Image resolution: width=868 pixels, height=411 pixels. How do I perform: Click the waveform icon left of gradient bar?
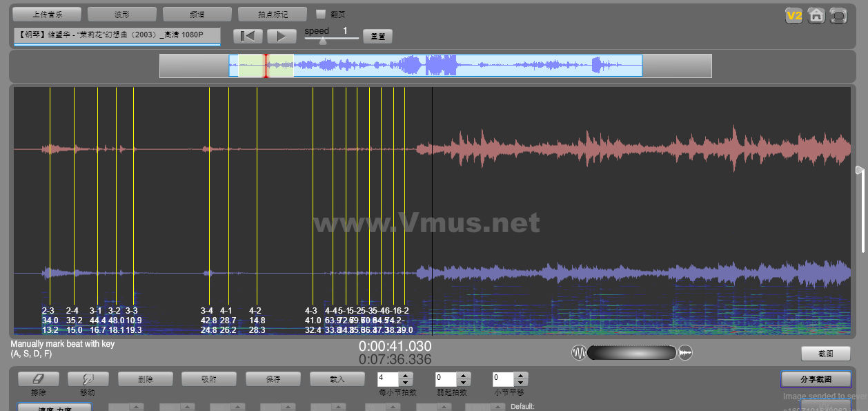[578, 353]
